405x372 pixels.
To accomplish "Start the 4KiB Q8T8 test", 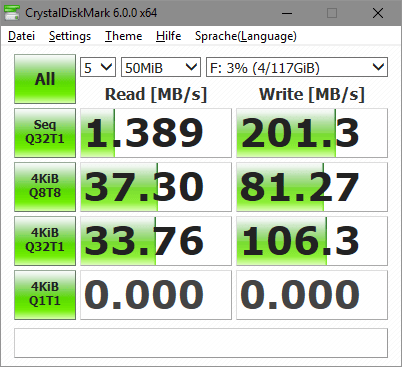I will (x=45, y=187).
